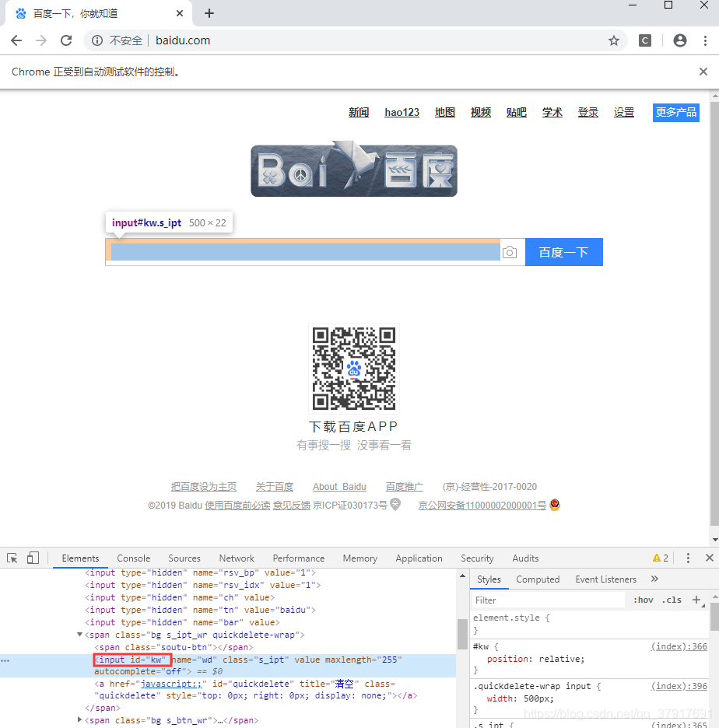Click the 百度一下 search button
This screenshot has width=719, height=728.
point(564,252)
